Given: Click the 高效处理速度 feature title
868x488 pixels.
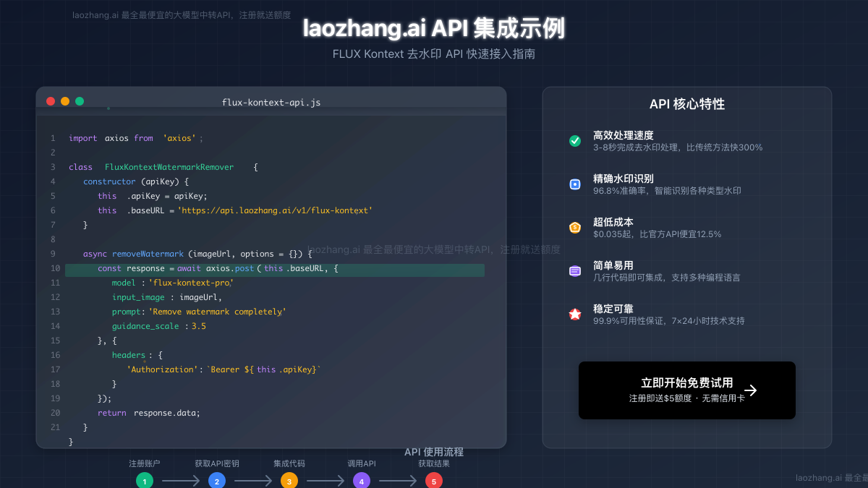Looking at the screenshot, I should point(624,135).
